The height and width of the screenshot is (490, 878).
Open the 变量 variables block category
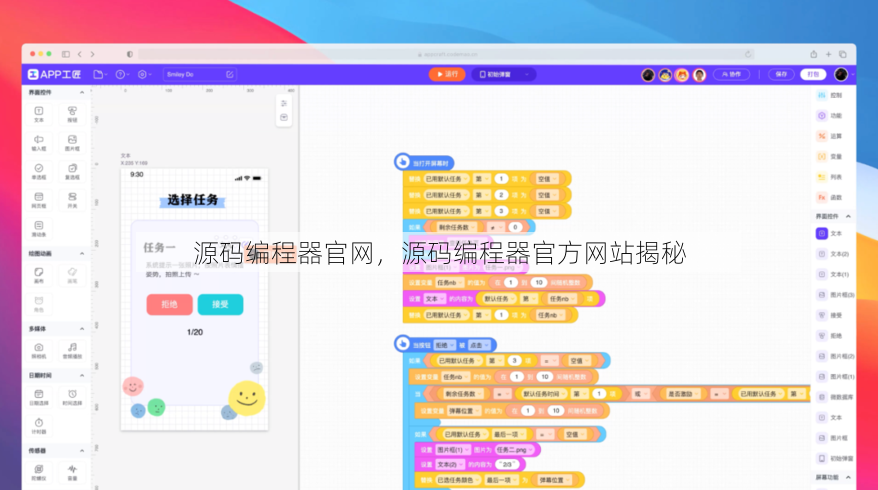point(830,156)
